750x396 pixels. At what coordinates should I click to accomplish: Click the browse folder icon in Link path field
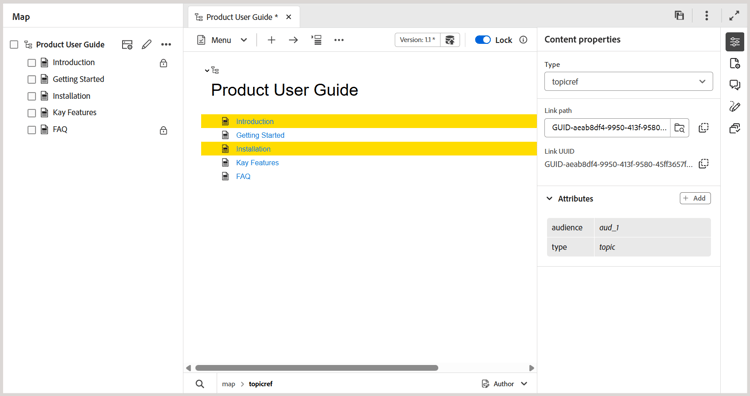click(x=679, y=128)
